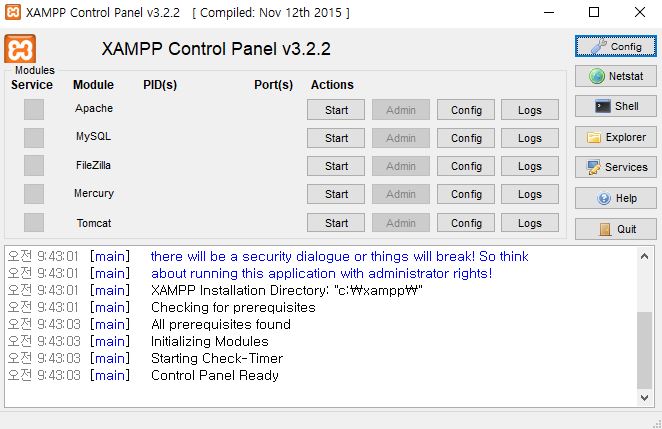Open Config with the wrench icon
This screenshot has width=662, height=429.
click(616, 46)
